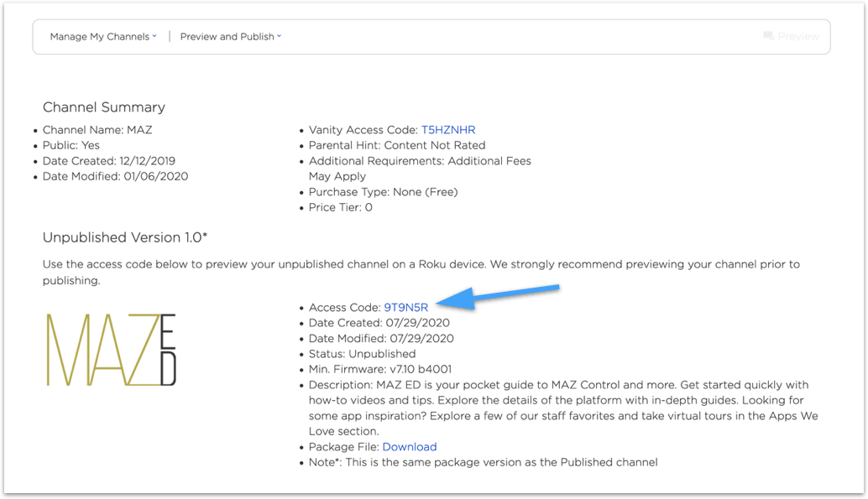Click the Min. Firmware v7.10 b4001 line
This screenshot has height=499, width=868.
point(381,369)
